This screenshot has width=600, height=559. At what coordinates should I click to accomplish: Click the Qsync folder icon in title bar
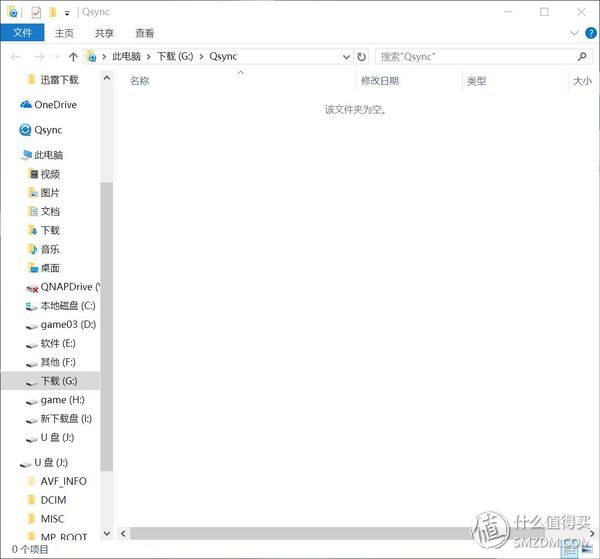(x=12, y=12)
